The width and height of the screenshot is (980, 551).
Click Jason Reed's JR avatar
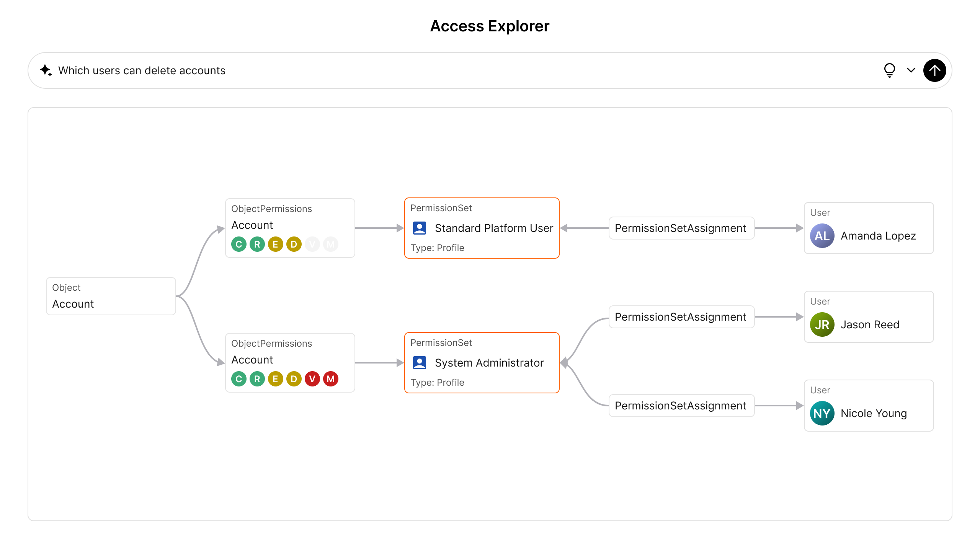coord(822,324)
